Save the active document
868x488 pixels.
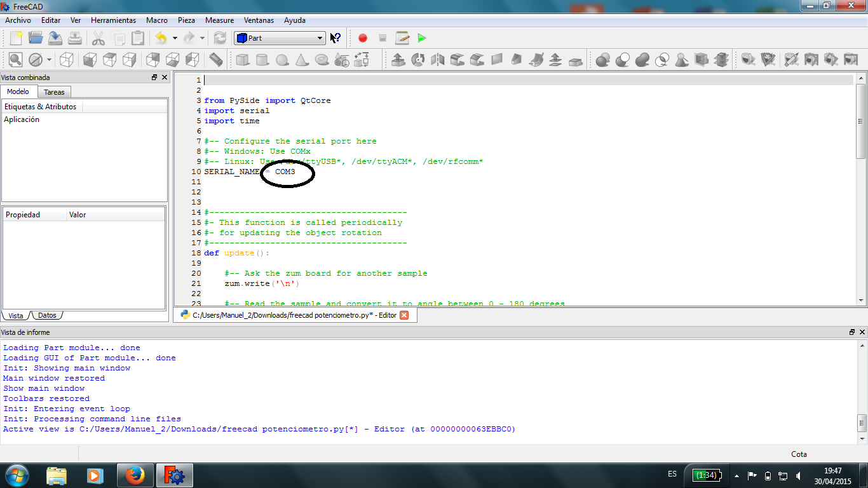point(55,38)
